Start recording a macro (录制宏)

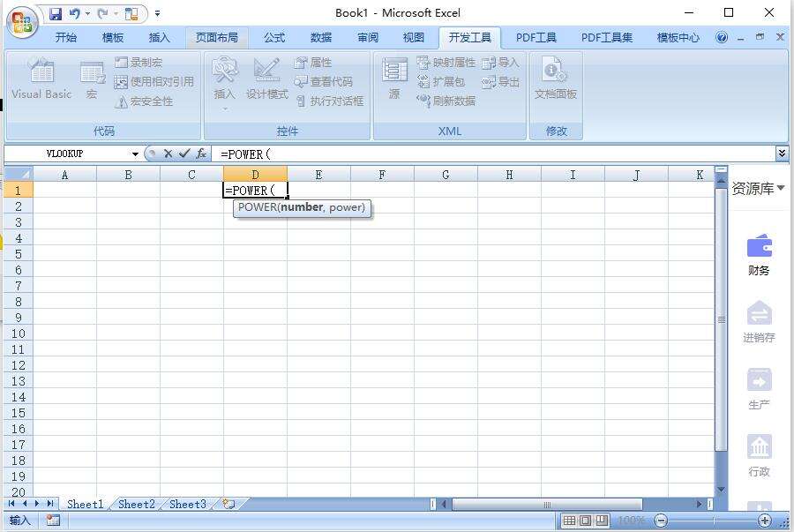pos(139,63)
